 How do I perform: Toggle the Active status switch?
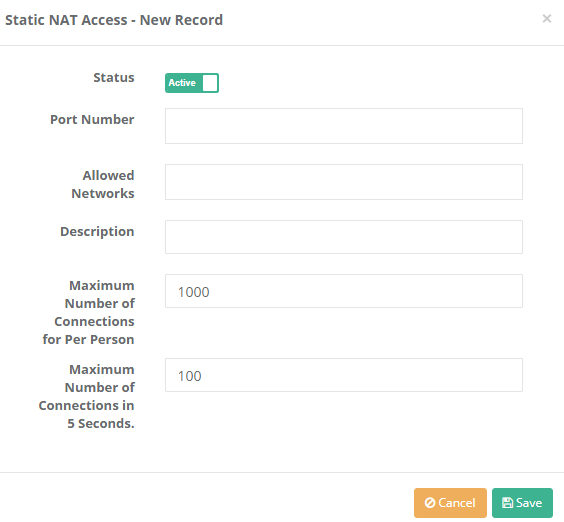[192, 83]
